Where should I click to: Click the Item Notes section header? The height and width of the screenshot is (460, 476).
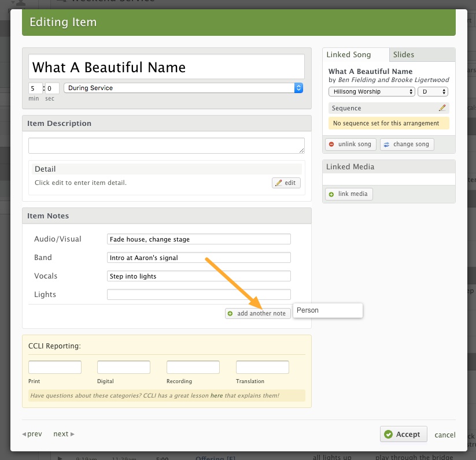[167, 216]
